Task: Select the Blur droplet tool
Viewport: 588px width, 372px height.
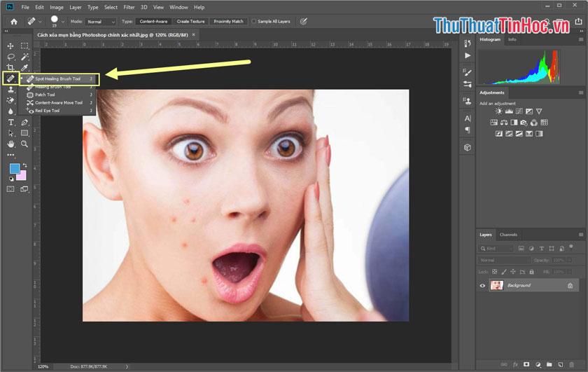Action: point(10,111)
